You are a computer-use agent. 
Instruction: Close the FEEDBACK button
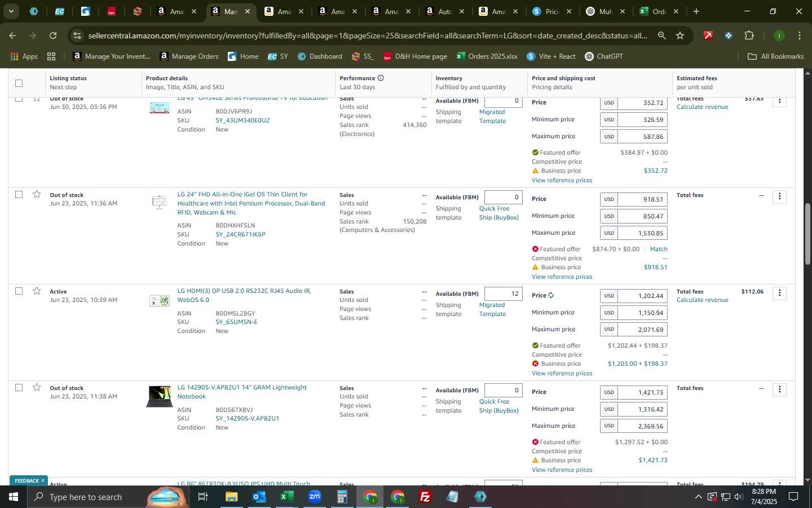point(42,481)
